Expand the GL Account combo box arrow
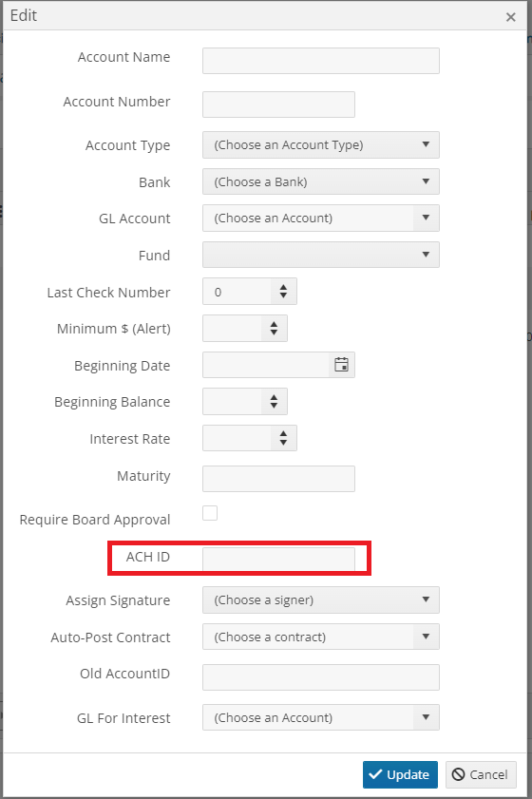This screenshot has height=799, width=532. click(426, 219)
